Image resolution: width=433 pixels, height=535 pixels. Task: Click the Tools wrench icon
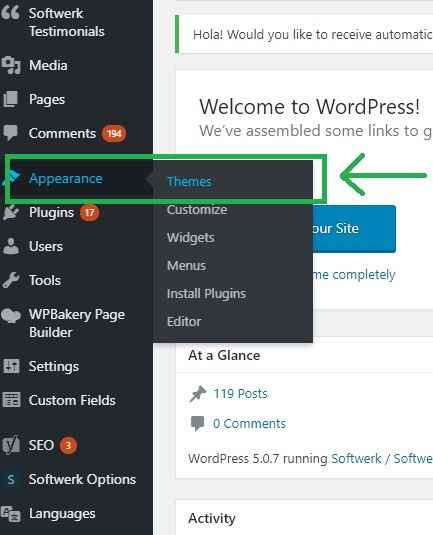(x=11, y=280)
